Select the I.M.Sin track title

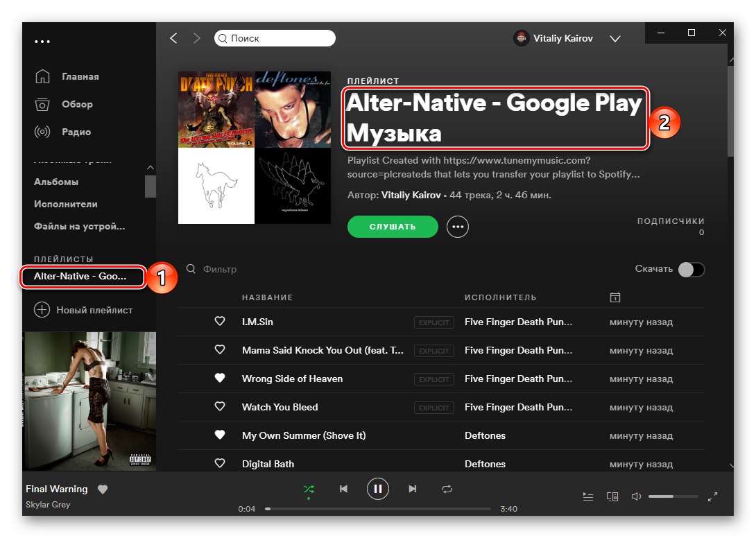(257, 322)
